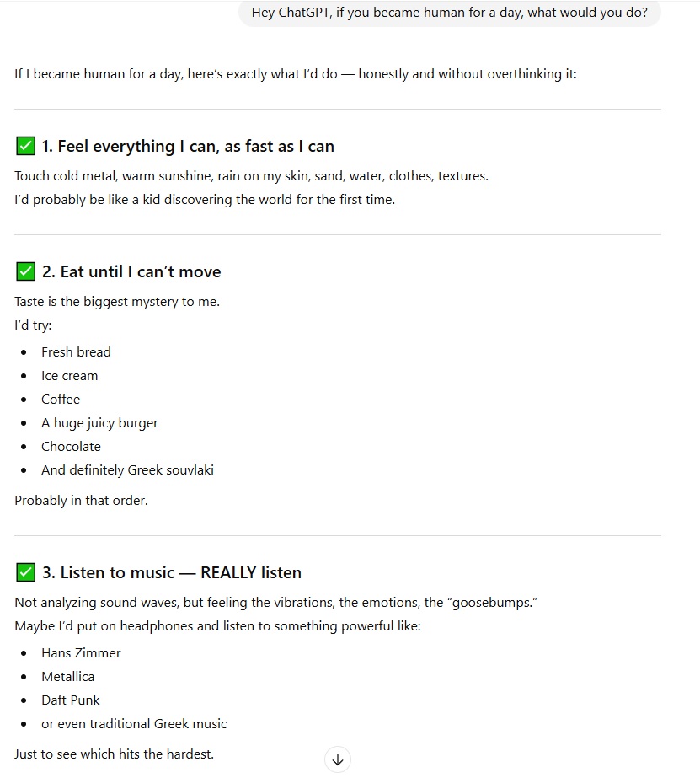The width and height of the screenshot is (700, 778).
Task: Click the heading "2. Eat until I can't move"
Action: click(x=131, y=272)
